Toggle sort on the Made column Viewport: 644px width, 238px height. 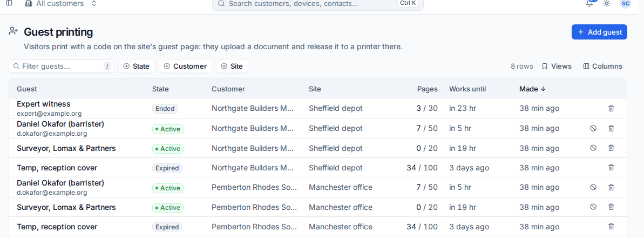(532, 89)
